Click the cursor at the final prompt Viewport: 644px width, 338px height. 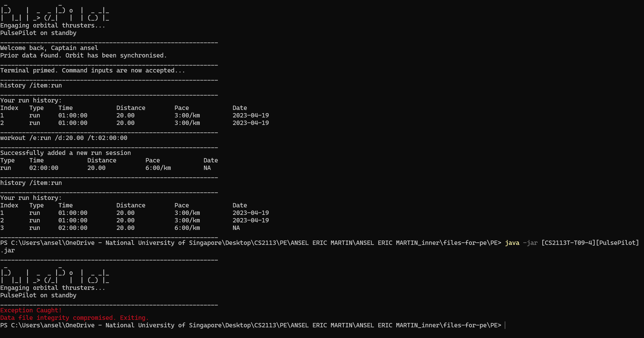click(x=505, y=325)
